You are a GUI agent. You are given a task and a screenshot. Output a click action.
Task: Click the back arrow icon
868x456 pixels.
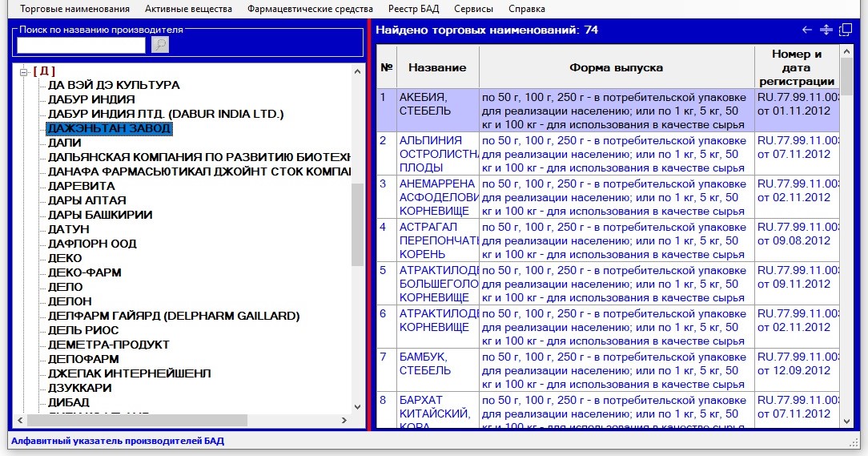tap(807, 30)
